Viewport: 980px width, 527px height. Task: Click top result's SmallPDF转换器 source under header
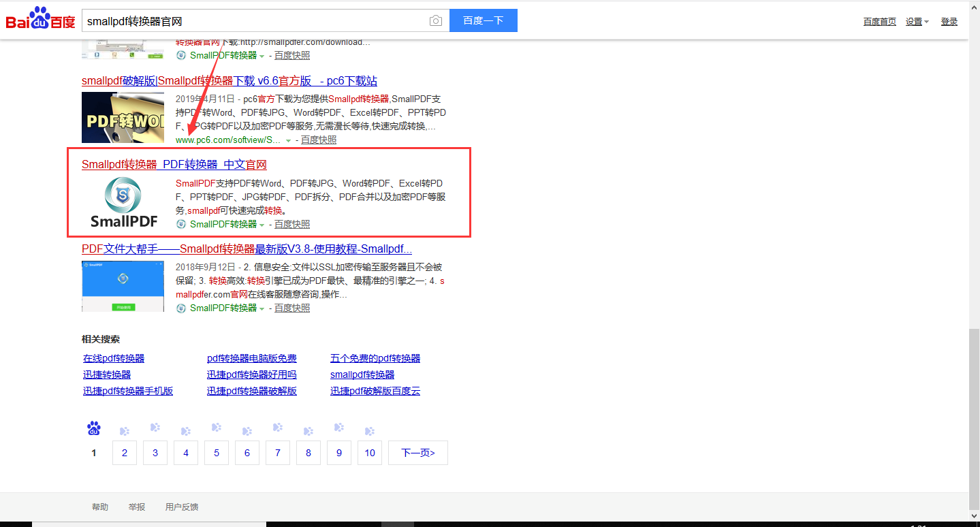[223, 55]
